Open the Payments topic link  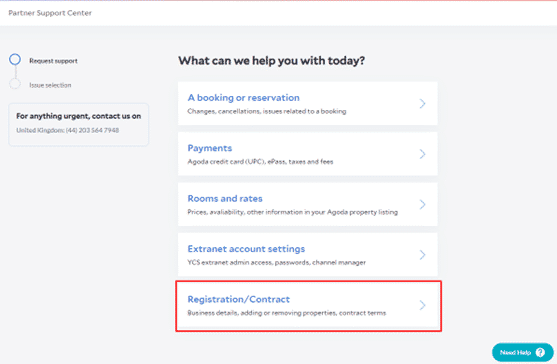(210, 148)
